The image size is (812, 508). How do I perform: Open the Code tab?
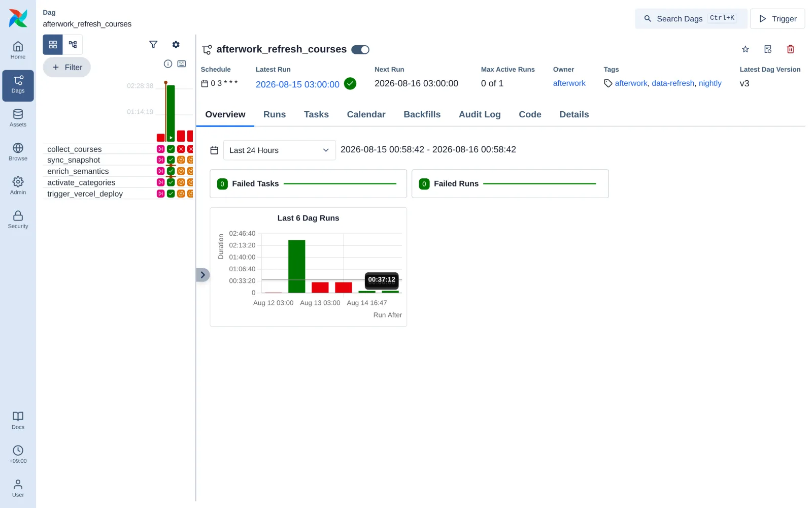[530, 114]
